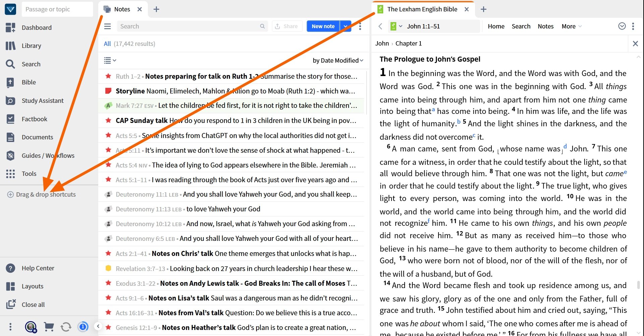This screenshot has width=644, height=336.
Task: Open the sidebar's bottom three-dot menu
Action: [x=10, y=327]
